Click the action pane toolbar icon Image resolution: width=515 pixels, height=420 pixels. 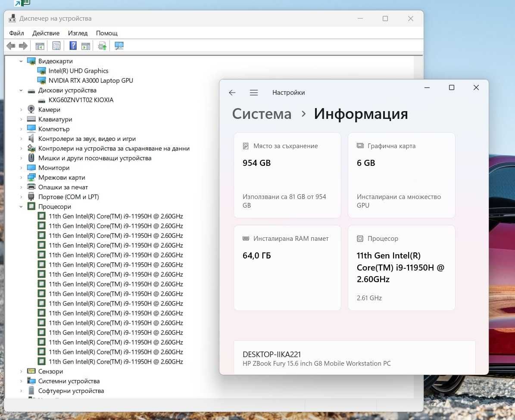click(86, 46)
